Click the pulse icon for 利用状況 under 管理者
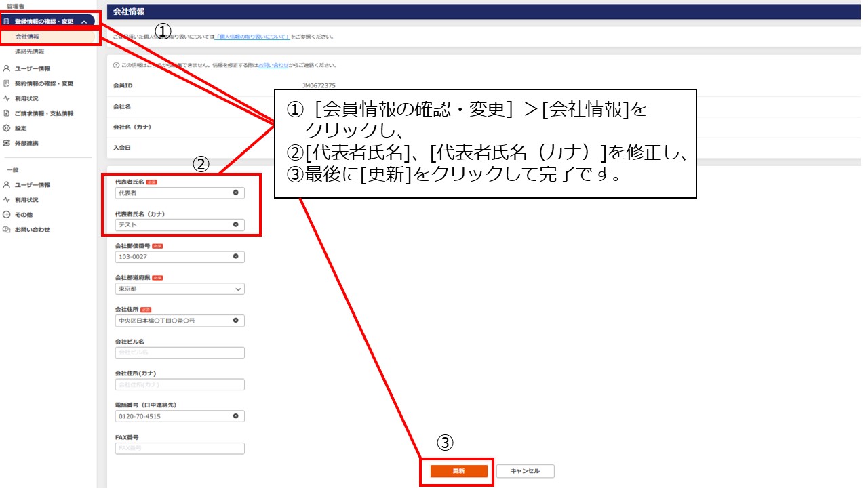868x488 pixels. 6,98
